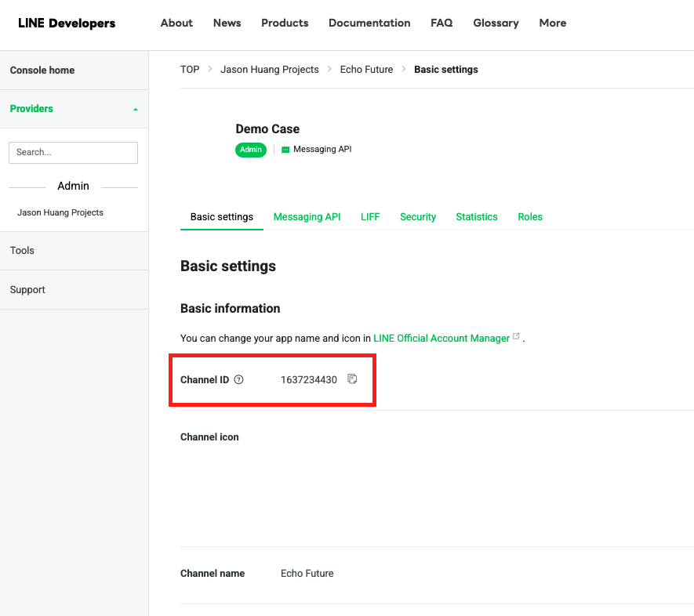The height and width of the screenshot is (616, 694).
Task: Open the Roles tab
Action: tap(530, 217)
